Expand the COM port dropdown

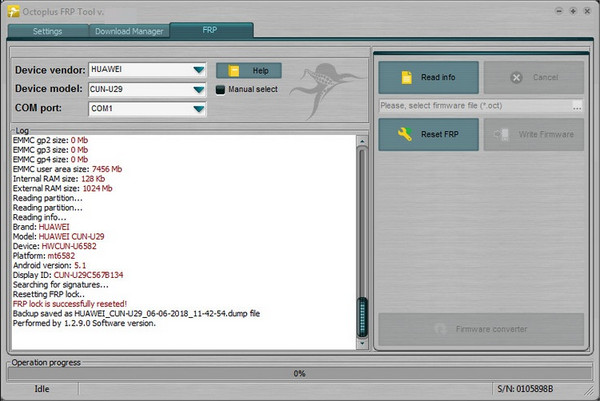tap(198, 108)
